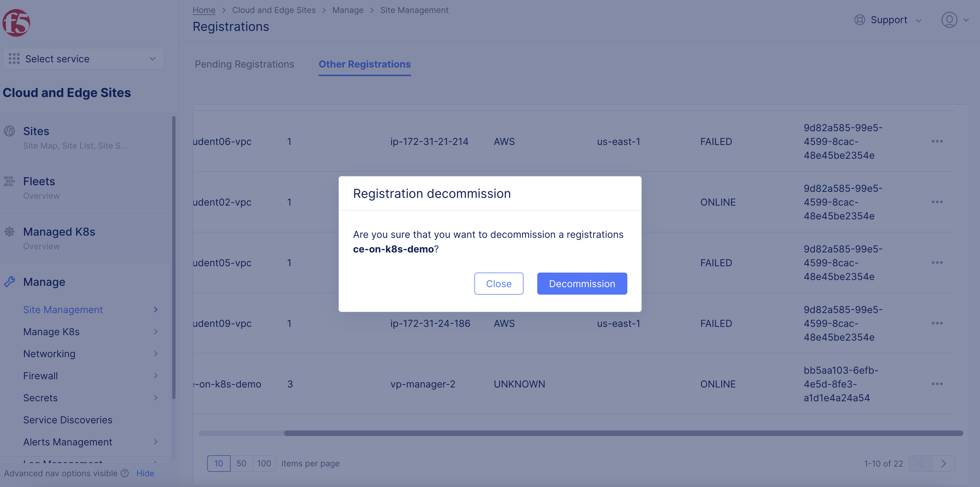
Task: Open actions menu for udent09-vpc row
Action: (937, 323)
